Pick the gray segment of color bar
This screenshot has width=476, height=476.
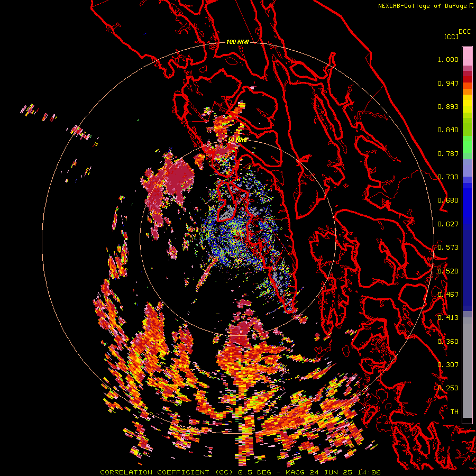click(467, 368)
